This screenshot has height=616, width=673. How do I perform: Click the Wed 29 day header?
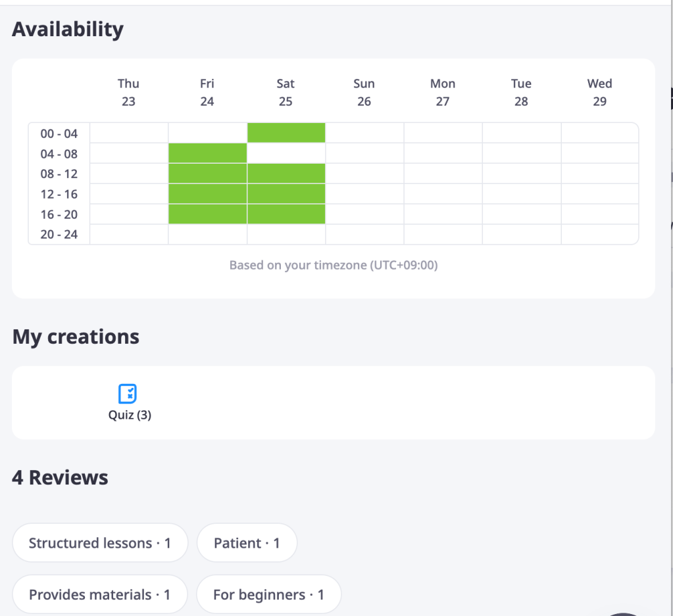coord(599,92)
